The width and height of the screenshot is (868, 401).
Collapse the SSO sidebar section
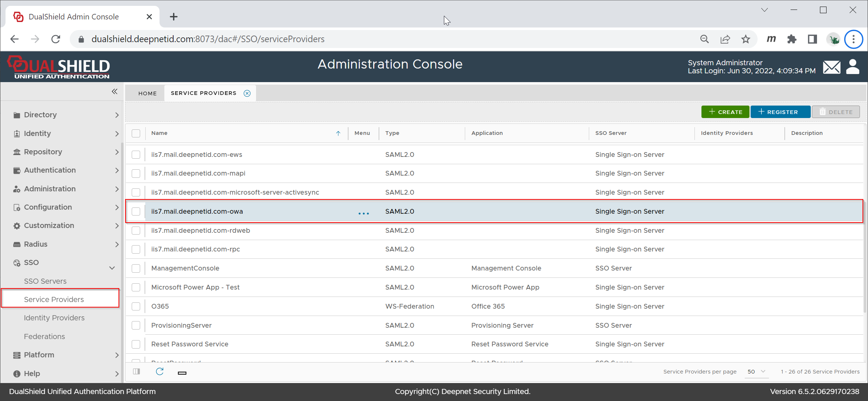coord(112,268)
